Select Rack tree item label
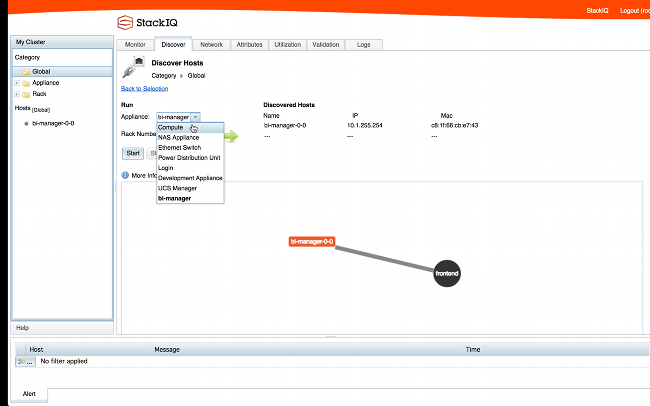The width and height of the screenshot is (650, 406). pos(39,94)
